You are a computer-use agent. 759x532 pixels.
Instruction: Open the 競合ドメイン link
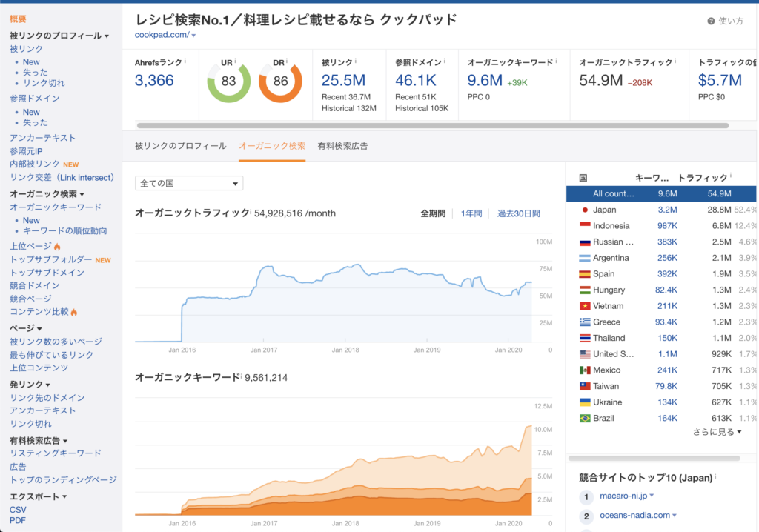35,285
